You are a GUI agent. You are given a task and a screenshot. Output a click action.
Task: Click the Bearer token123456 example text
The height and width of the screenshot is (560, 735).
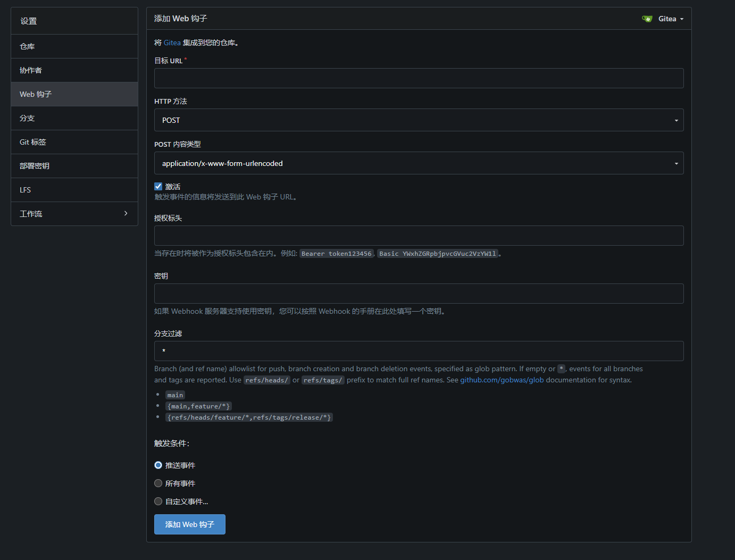coord(336,254)
